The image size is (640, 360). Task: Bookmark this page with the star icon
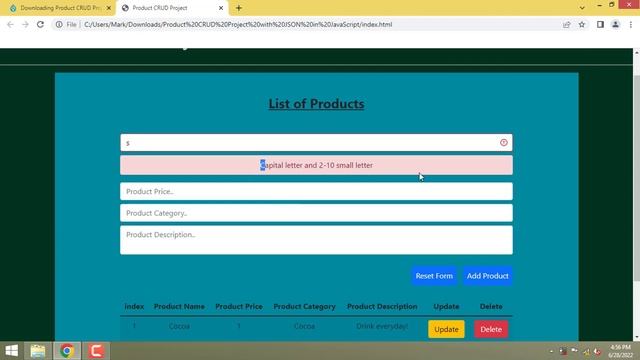[x=582, y=24]
